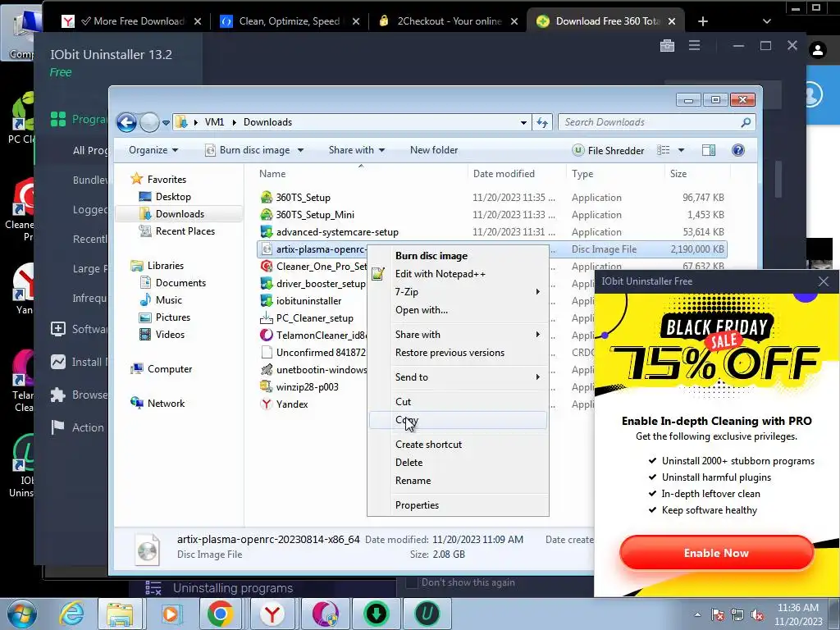Screen dimensions: 840x630
Task: Expand the address bar history dropdown
Action: 523,123
